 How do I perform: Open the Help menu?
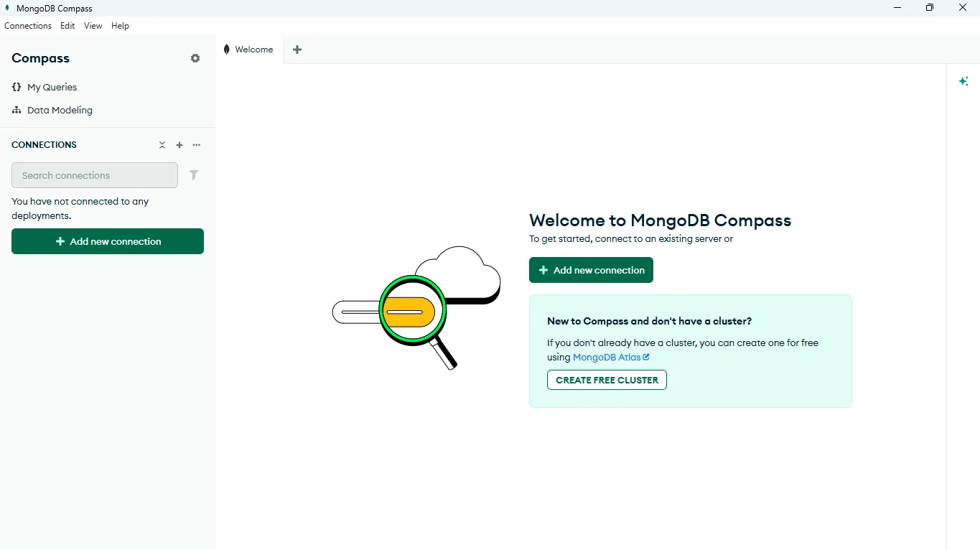tap(120, 26)
